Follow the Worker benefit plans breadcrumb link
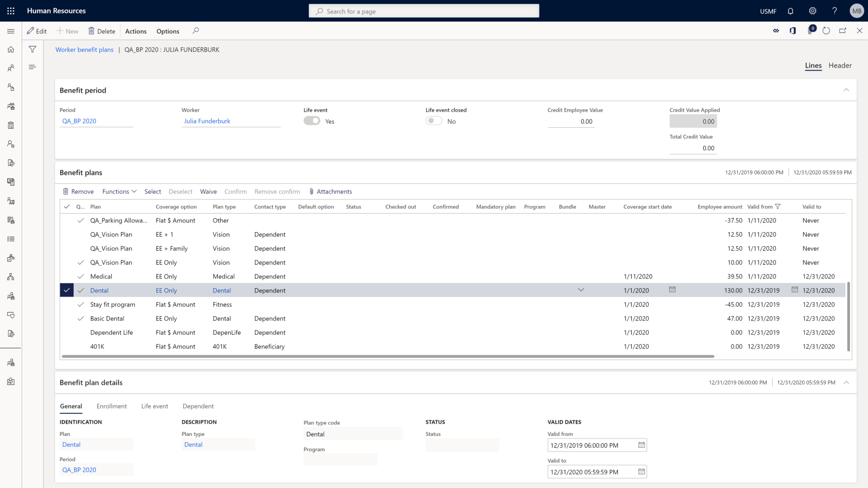This screenshot has width=868, height=488. point(84,49)
